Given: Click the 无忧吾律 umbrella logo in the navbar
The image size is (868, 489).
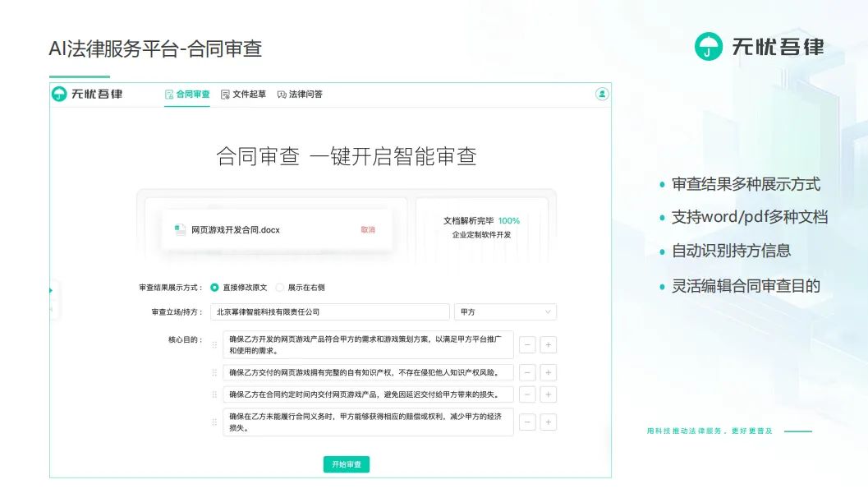Looking at the screenshot, I should (x=57, y=94).
